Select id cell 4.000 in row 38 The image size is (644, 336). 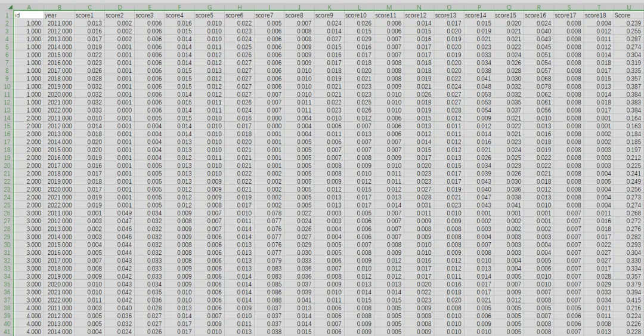click(x=29, y=308)
